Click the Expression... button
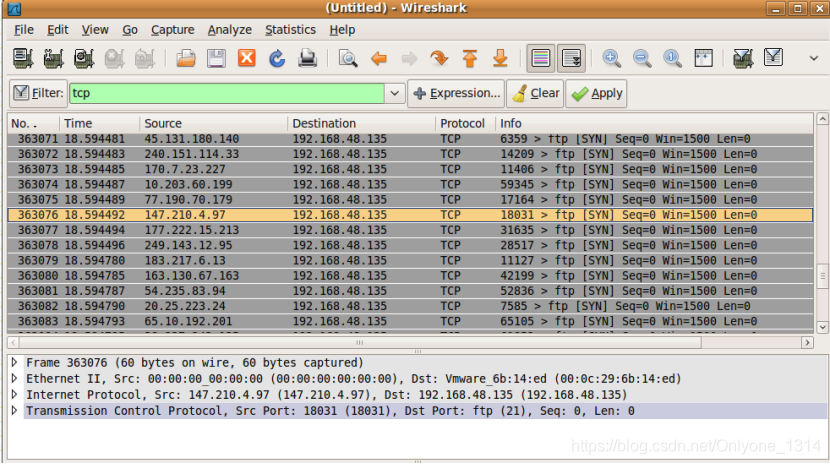Image resolution: width=830 pixels, height=464 pixels. coord(456,93)
